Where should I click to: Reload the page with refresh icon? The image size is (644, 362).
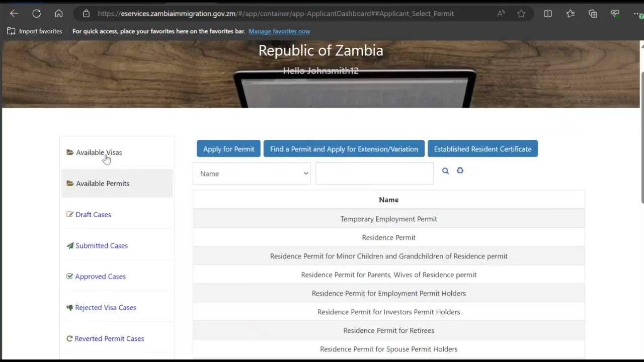(36, 14)
